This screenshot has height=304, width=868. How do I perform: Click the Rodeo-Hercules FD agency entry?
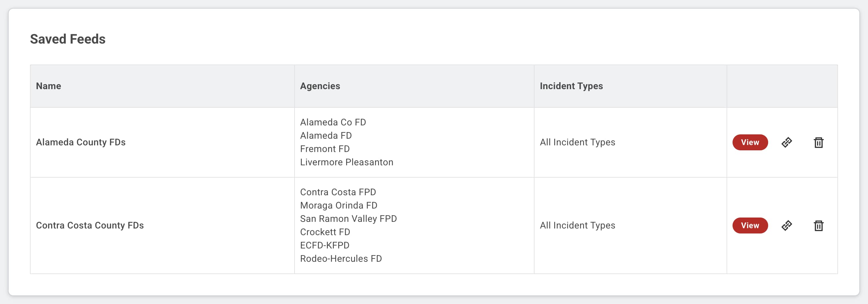341,258
